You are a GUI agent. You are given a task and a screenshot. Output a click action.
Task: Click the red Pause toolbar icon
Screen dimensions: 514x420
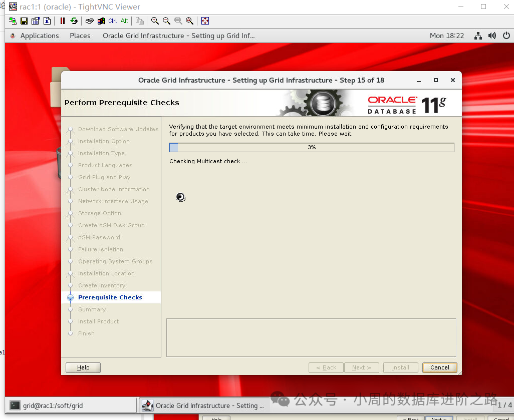coord(62,21)
